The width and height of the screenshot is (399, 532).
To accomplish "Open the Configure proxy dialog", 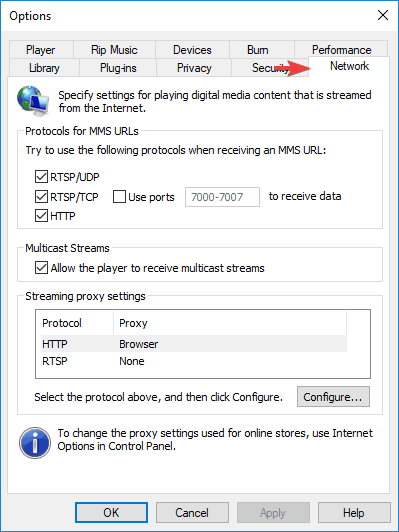I will [x=333, y=397].
